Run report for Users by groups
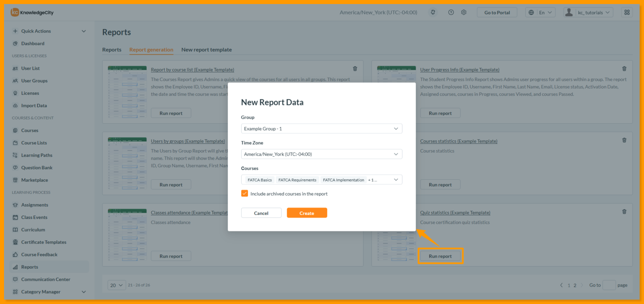 [171, 185]
